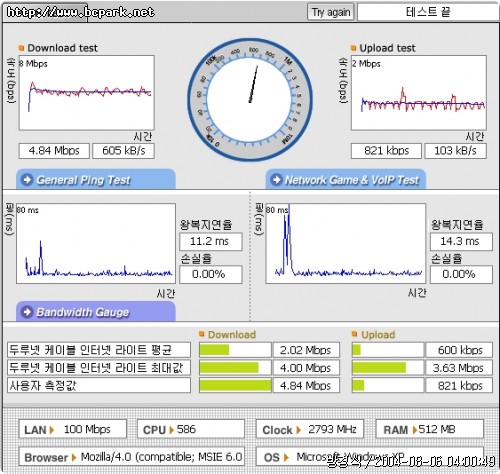Click the arrow icon on General Ping Test
500x474 pixels.
pos(27,180)
